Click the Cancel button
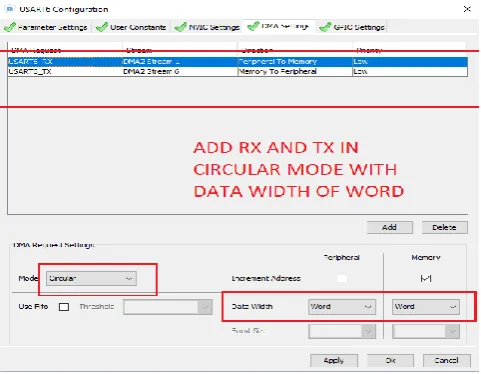This screenshot has height=374, width=481. coord(447,360)
